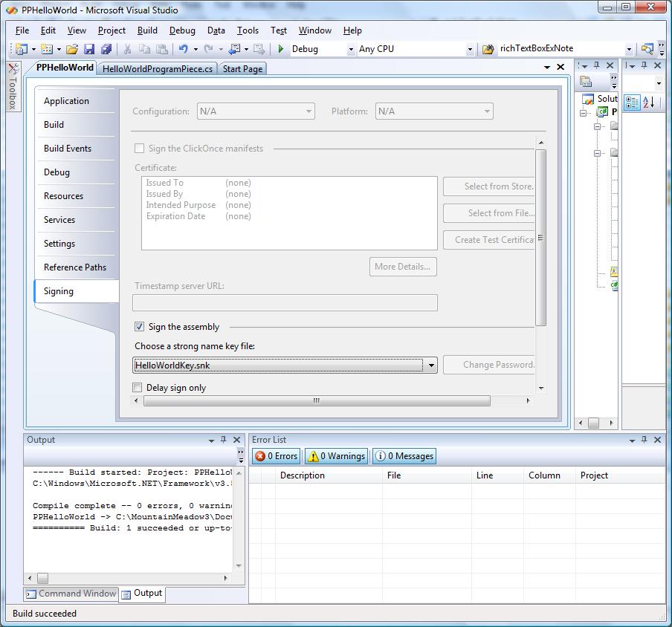Click the Copy icon in toolbar
The height and width of the screenshot is (627, 672).
[145, 49]
